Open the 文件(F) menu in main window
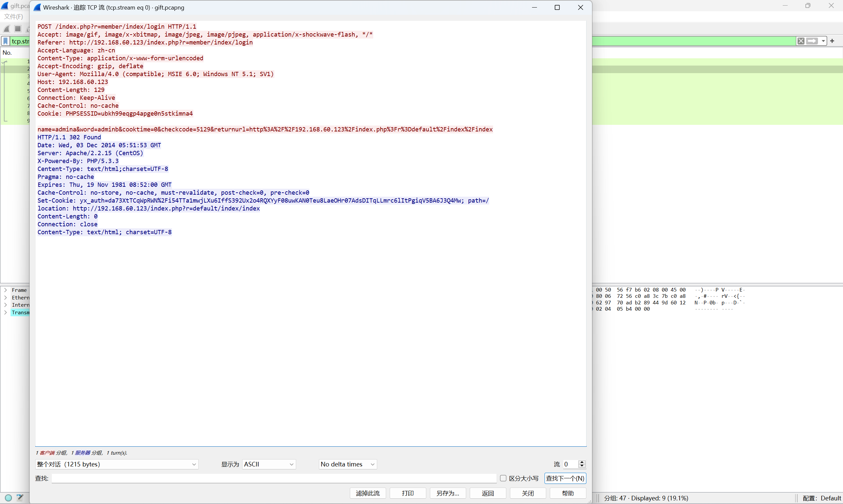 [x=13, y=17]
